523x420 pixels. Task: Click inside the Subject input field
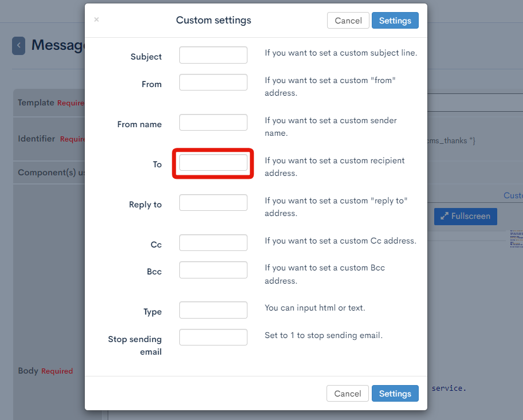point(213,54)
